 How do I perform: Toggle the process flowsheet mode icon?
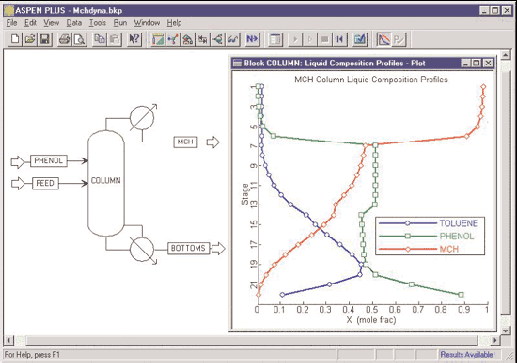click(384, 39)
